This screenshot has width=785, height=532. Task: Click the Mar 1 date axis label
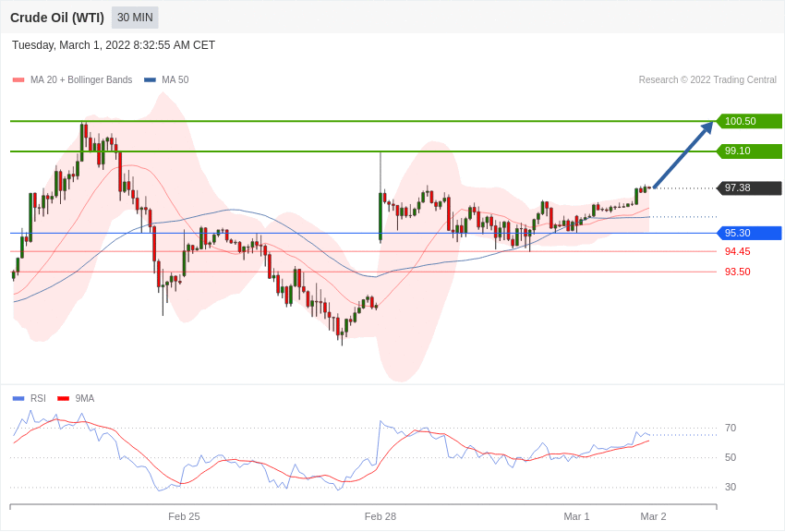tap(576, 516)
